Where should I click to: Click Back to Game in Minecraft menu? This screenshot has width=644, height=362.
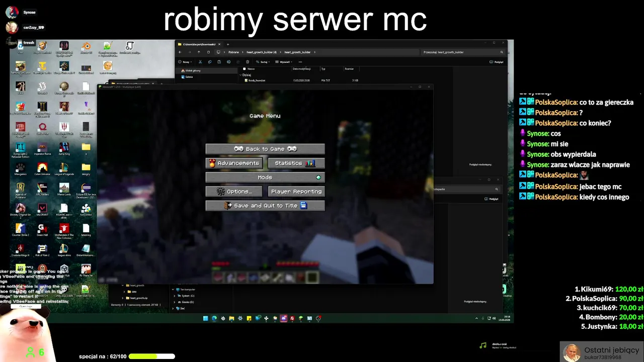pyautogui.click(x=265, y=149)
